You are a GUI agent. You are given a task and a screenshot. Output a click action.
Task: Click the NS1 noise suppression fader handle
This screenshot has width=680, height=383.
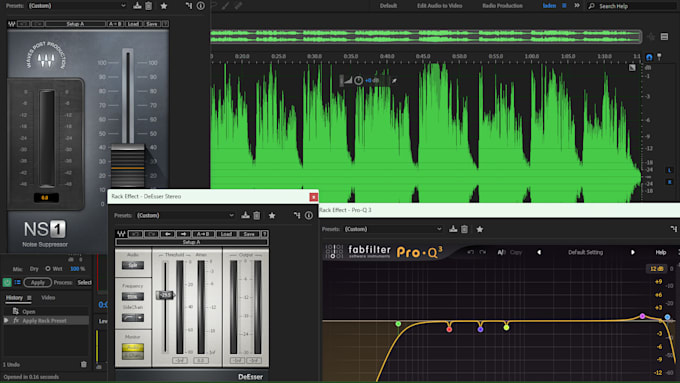pyautogui.click(x=128, y=167)
